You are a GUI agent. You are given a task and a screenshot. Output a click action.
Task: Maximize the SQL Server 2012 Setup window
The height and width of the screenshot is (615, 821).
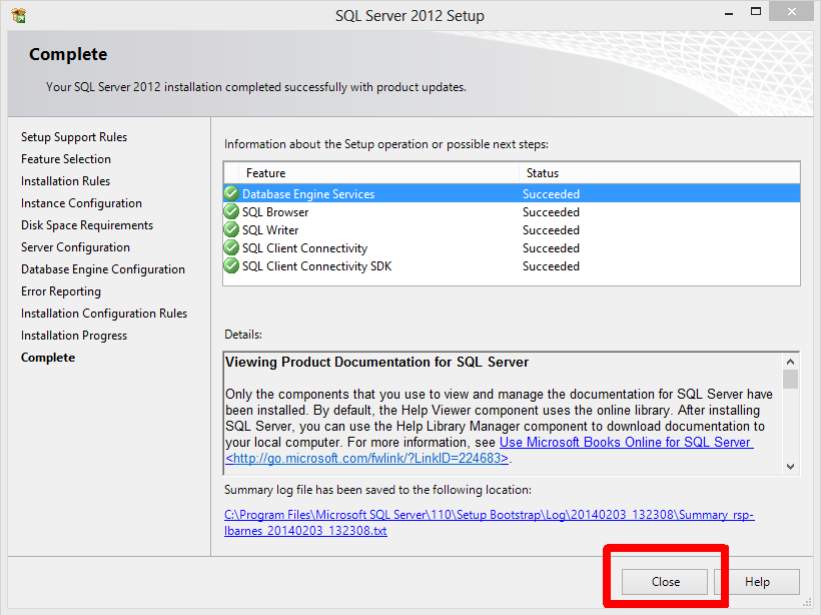tap(756, 12)
